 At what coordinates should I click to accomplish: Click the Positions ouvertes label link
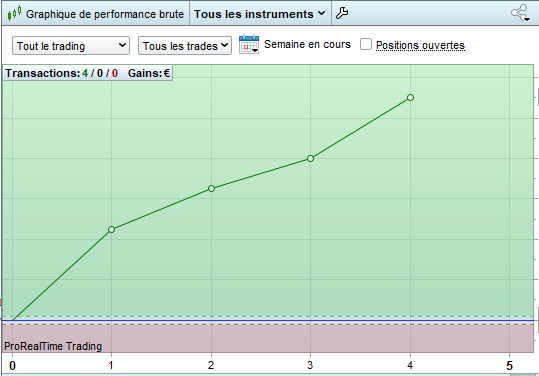tap(420, 45)
